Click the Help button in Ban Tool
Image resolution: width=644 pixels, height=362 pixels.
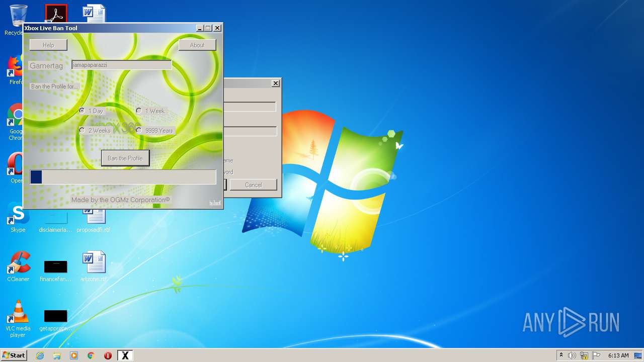[x=48, y=45]
